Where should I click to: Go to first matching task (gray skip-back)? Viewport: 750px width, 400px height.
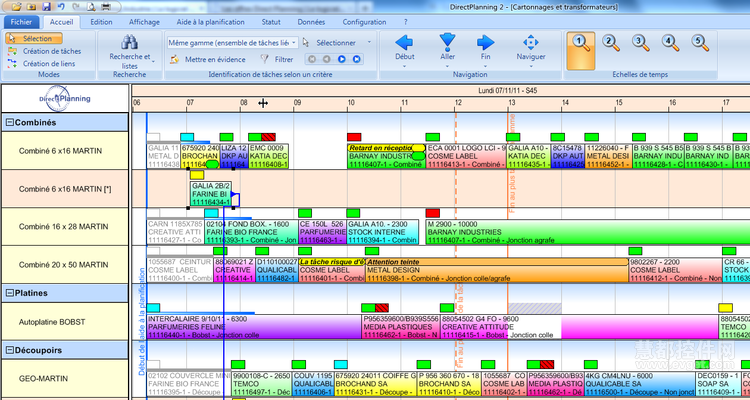pyautogui.click(x=312, y=59)
